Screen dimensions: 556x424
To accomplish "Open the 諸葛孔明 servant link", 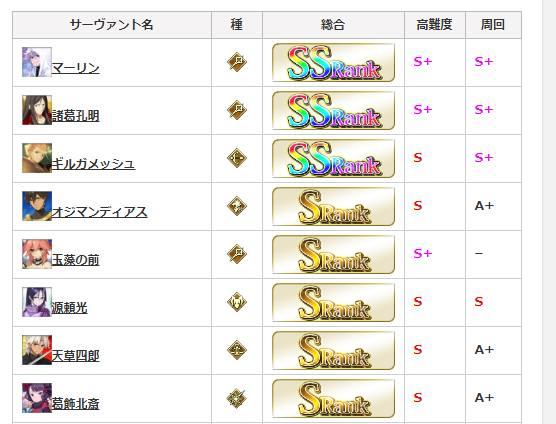I will coord(76,116).
